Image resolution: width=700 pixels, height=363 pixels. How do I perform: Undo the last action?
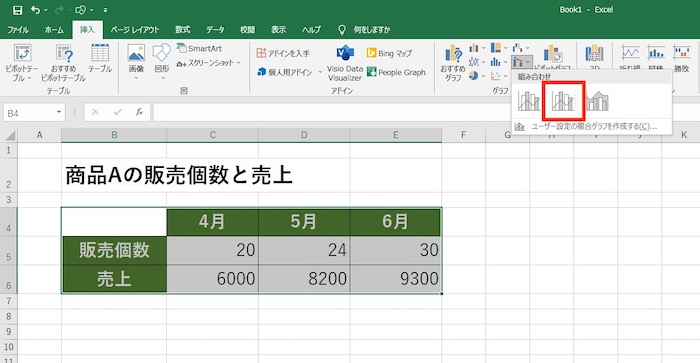tap(36, 9)
